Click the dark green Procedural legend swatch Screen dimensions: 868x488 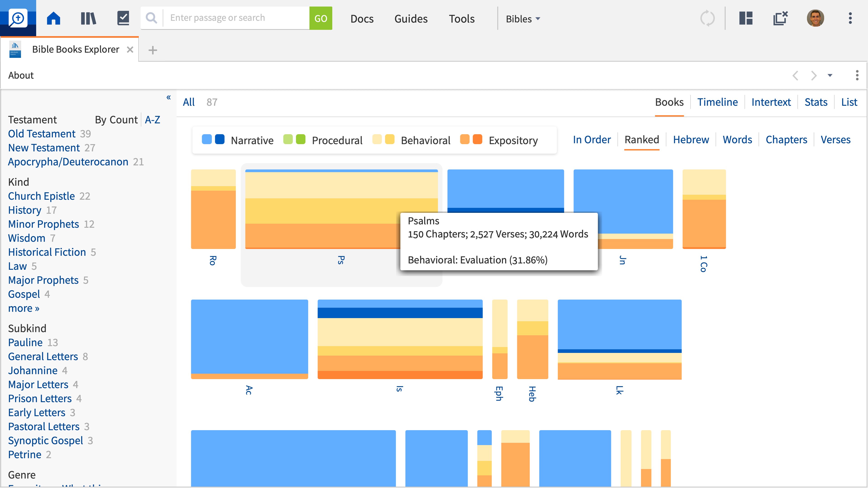point(301,139)
